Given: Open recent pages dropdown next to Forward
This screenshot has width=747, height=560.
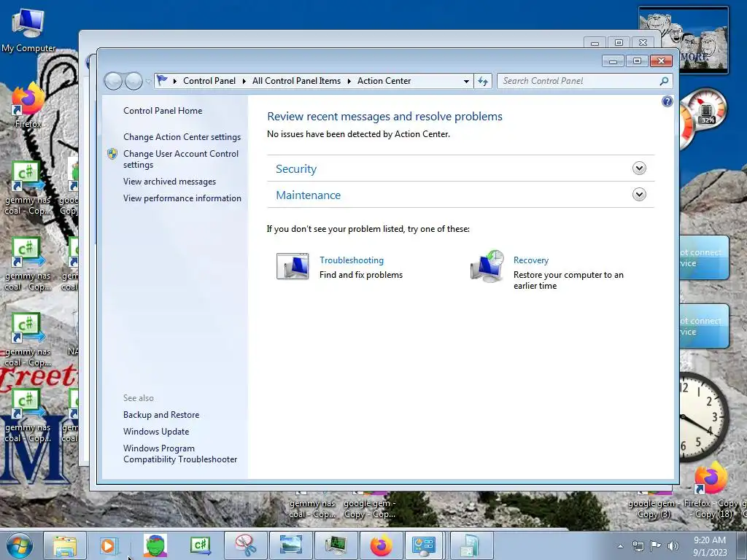Looking at the screenshot, I should [x=148, y=82].
